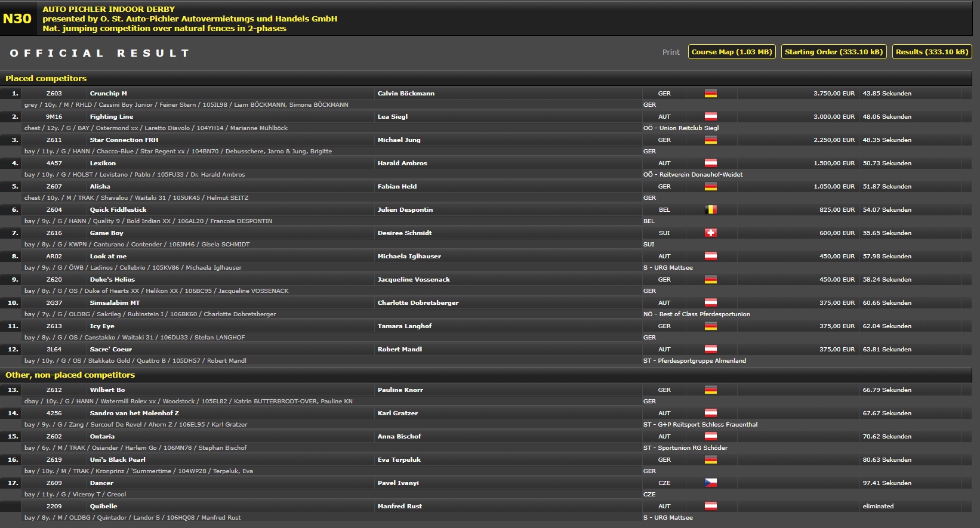Click the Print link
The image size is (980, 528).
coord(671,53)
